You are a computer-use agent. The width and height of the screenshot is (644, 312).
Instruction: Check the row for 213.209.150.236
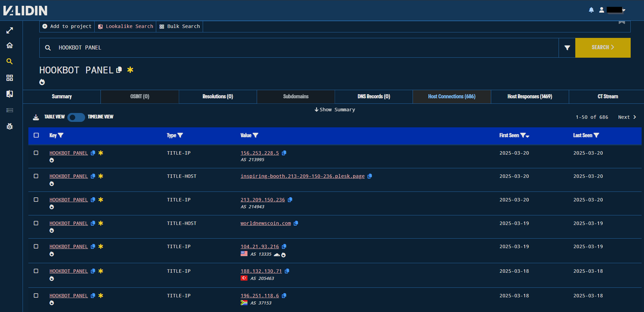(x=36, y=200)
